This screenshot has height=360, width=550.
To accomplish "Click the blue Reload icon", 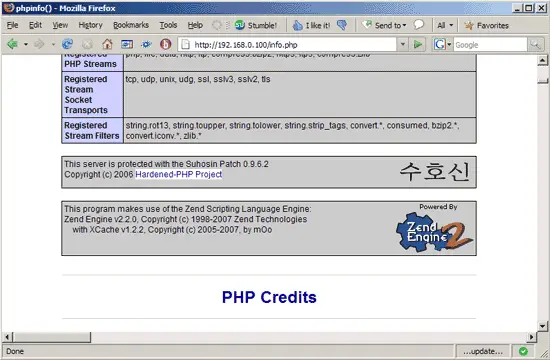I will (67, 44).
